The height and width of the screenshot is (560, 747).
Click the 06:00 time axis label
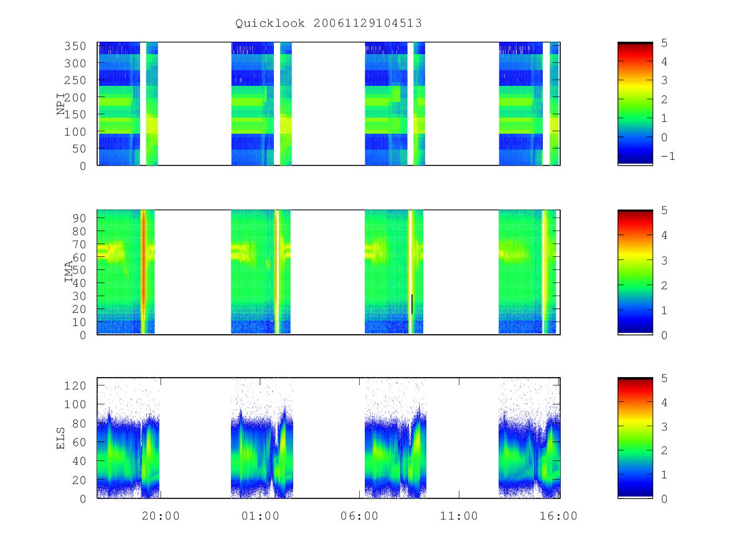click(x=360, y=516)
